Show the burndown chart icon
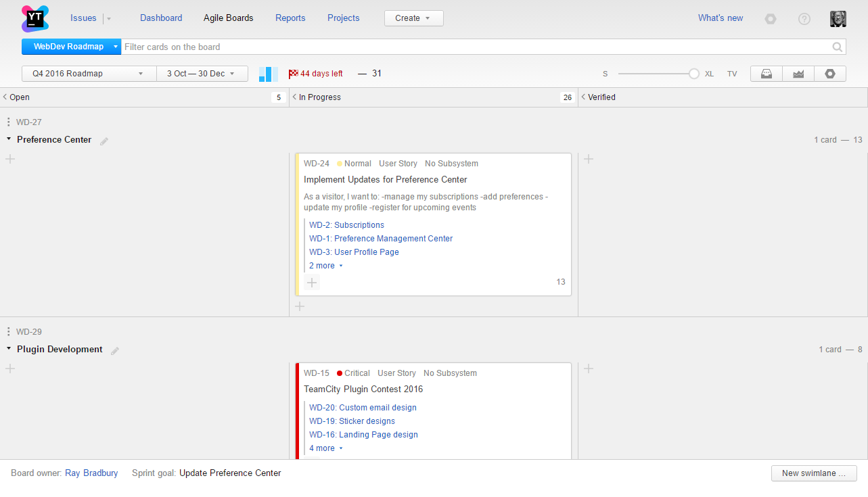868x497 pixels. (x=798, y=74)
